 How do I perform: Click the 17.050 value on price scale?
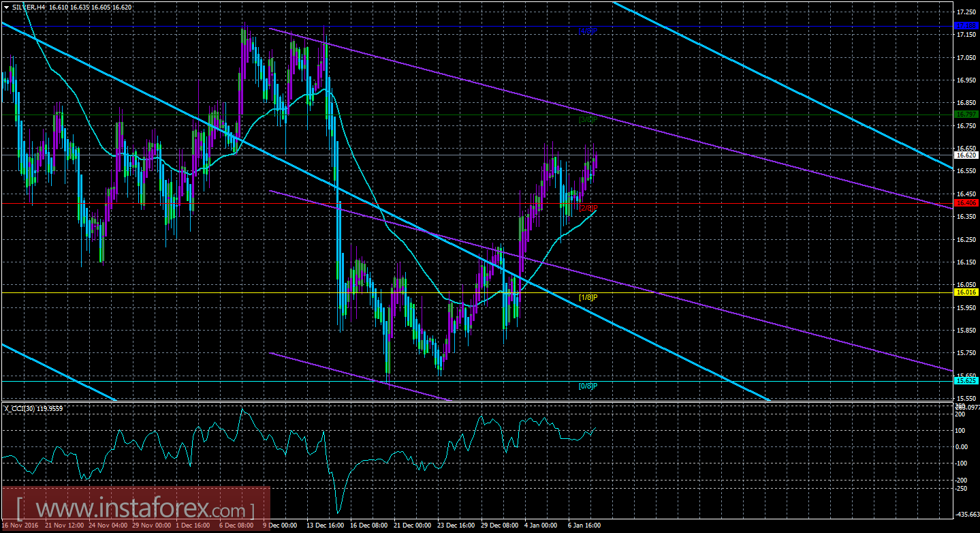point(966,58)
